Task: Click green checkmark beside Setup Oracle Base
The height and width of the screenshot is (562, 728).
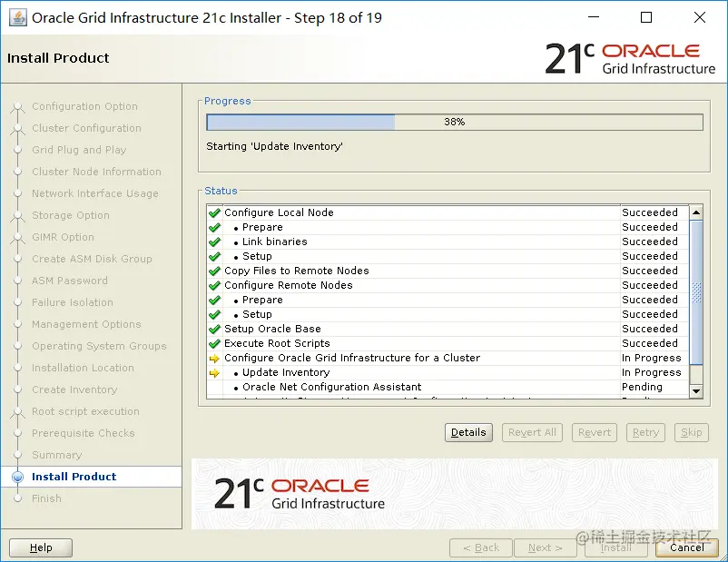Action: pyautogui.click(x=214, y=330)
